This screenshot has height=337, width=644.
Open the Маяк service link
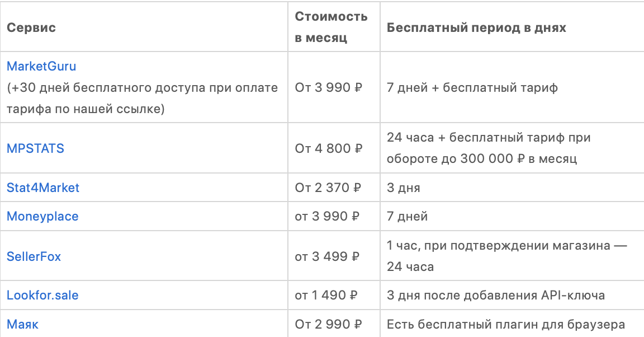[x=22, y=324]
